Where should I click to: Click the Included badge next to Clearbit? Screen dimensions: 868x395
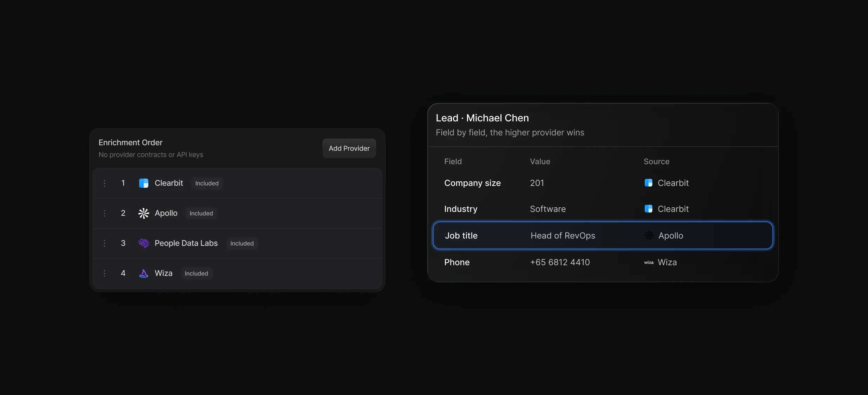point(207,183)
